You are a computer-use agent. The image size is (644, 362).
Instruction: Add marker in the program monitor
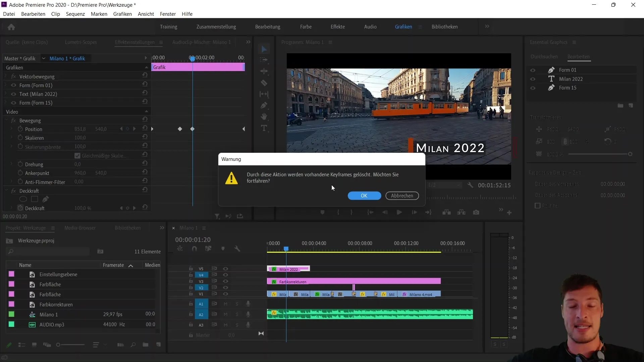(322, 212)
